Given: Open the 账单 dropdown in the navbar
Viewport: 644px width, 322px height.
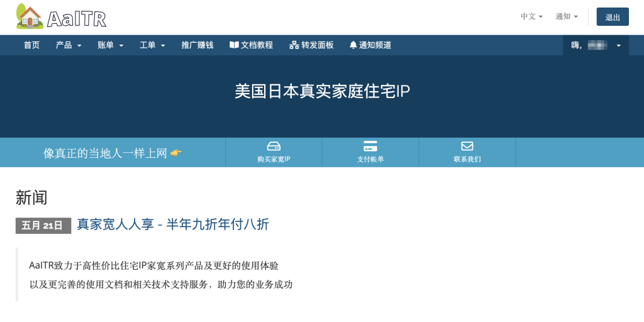Looking at the screenshot, I should click(111, 45).
